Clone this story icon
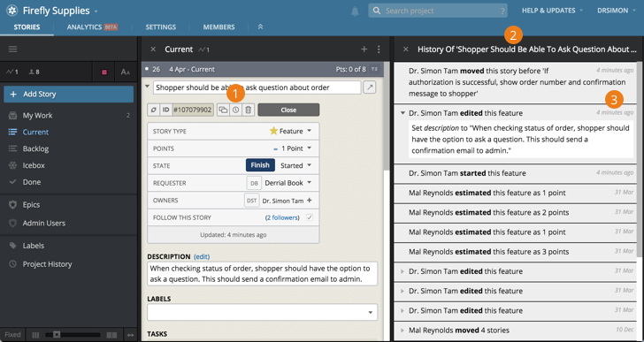The width and height of the screenshot is (644, 342). [223, 110]
